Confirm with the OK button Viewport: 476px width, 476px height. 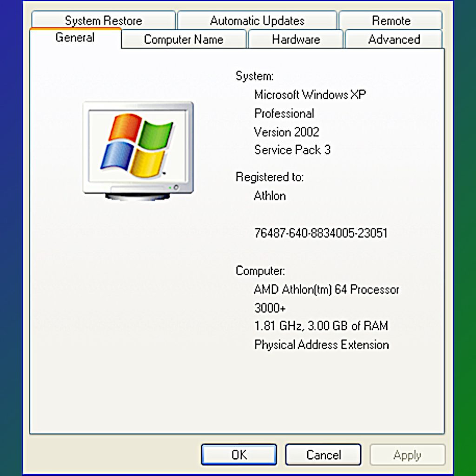tap(239, 455)
